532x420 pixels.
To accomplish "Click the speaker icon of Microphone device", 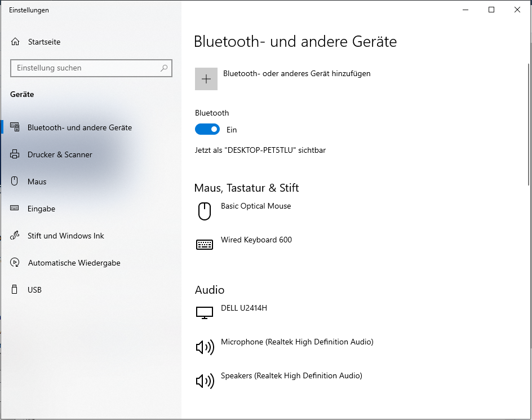I will [205, 347].
